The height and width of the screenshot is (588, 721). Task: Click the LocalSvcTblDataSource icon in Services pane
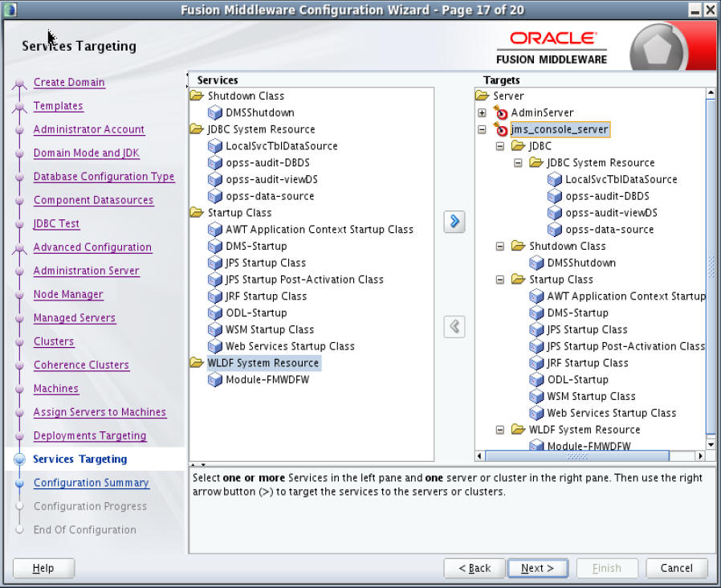click(214, 146)
